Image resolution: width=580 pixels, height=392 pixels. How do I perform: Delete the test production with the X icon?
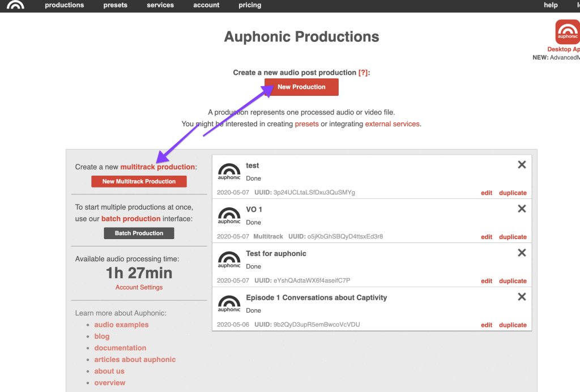click(522, 165)
